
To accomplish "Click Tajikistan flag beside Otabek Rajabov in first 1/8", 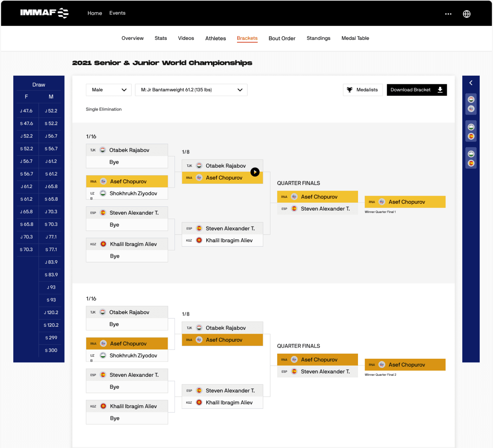I will [x=199, y=166].
